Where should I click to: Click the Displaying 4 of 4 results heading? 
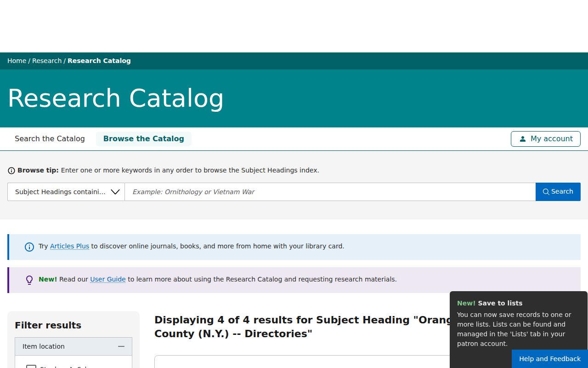click(x=302, y=327)
